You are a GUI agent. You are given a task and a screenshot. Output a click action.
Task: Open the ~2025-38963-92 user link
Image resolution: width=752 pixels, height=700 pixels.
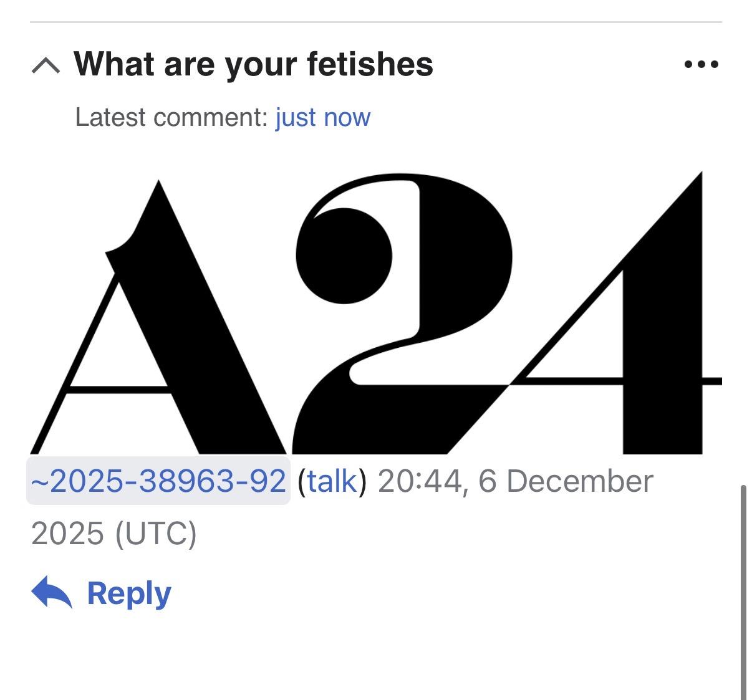(158, 481)
